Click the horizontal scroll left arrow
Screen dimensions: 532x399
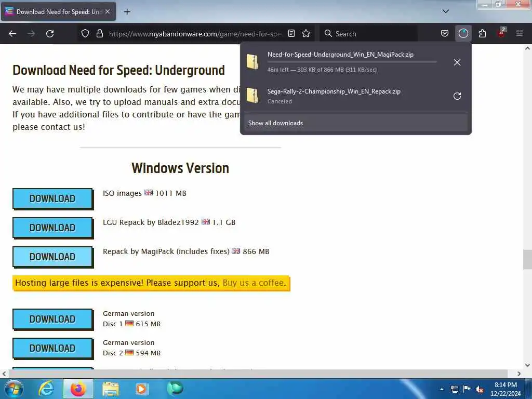point(4,374)
